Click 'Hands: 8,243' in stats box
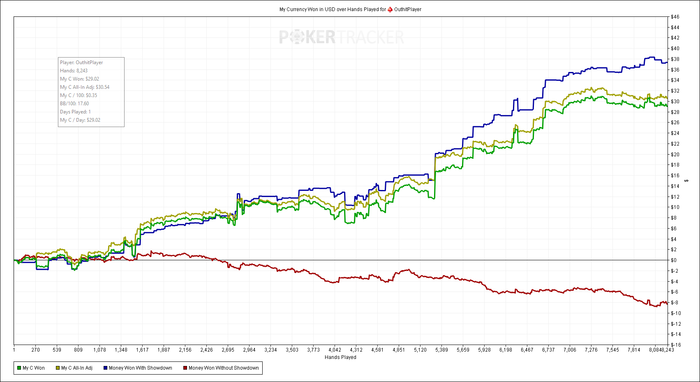Image resolution: width=700 pixels, height=382 pixels. [75, 71]
